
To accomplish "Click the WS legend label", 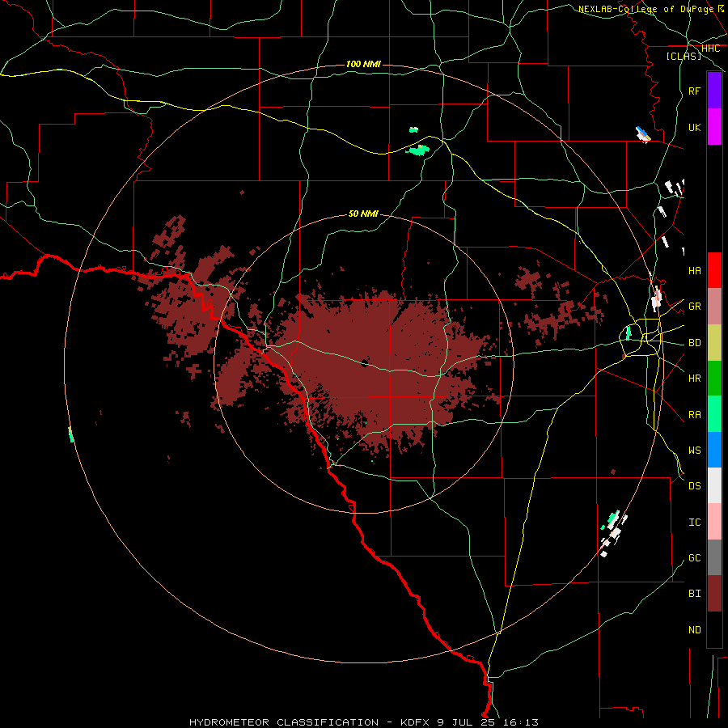I will click(x=694, y=450).
